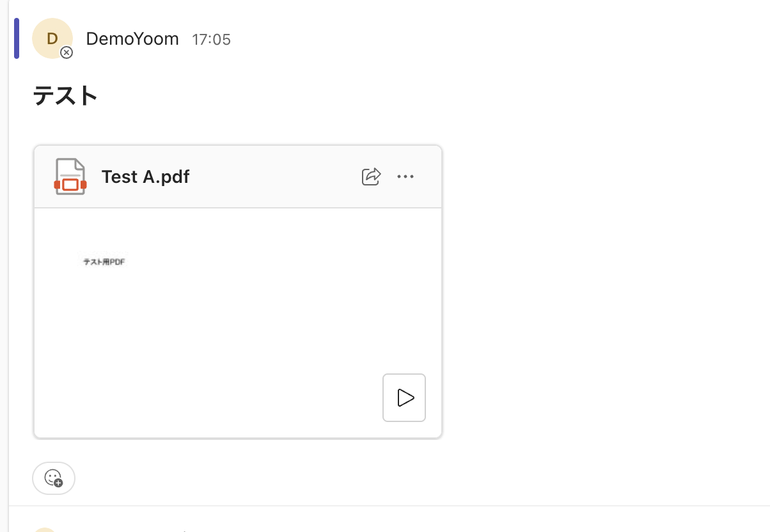
Task: Click the PDF file type icon
Action: [x=70, y=176]
